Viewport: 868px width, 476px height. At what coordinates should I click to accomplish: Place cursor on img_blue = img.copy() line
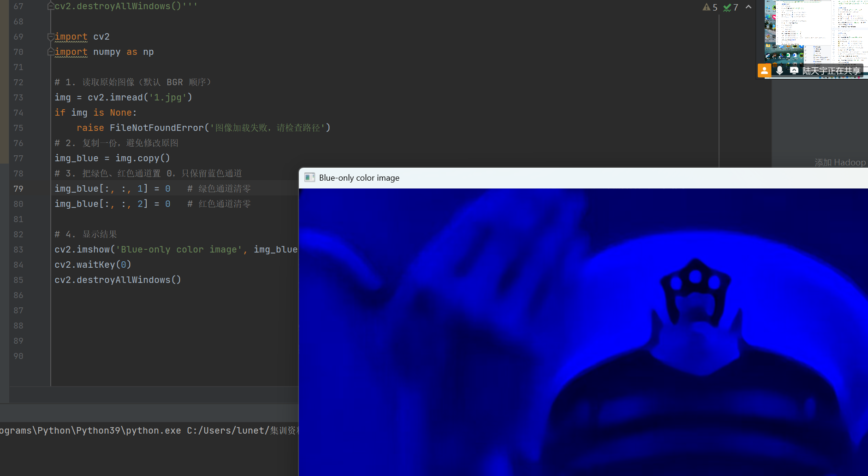[112, 158]
